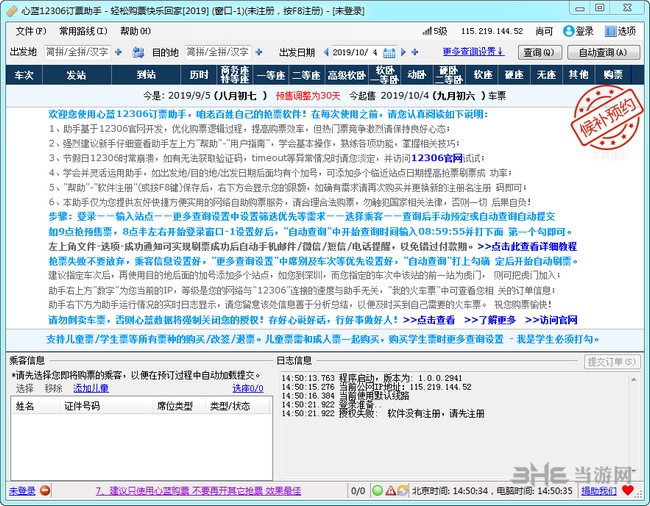Open the >>访问官网 link
Viewport: 650px width, 506px height.
point(551,320)
